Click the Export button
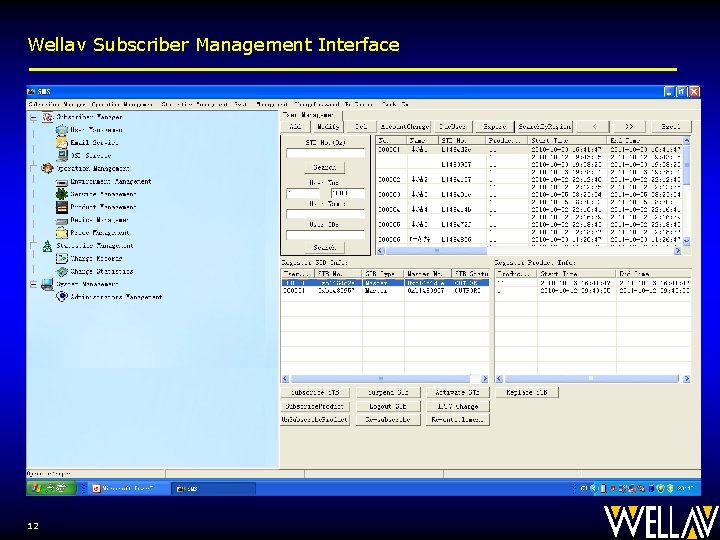Image resolution: width=720 pixels, height=540 pixels. coord(495,126)
